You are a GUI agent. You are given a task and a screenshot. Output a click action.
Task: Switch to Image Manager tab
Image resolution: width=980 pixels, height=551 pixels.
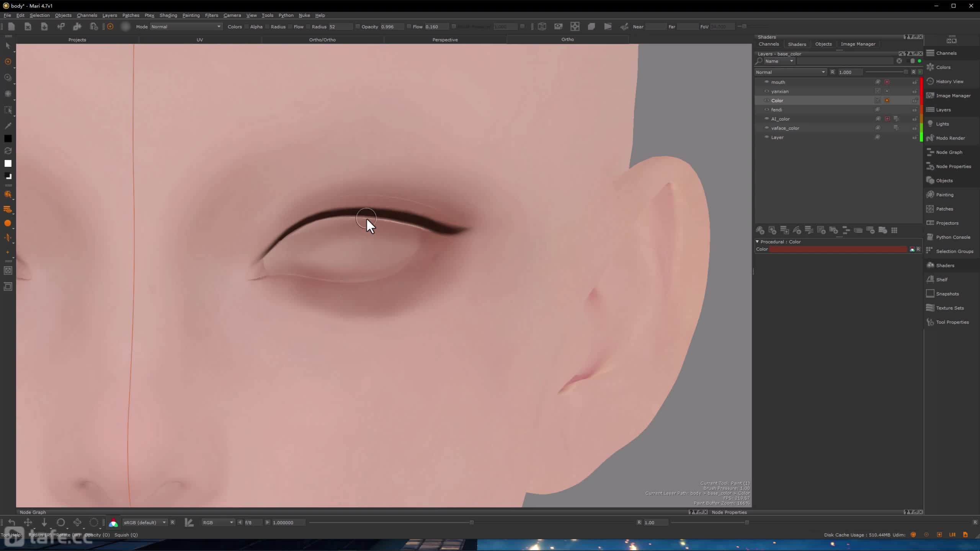[x=858, y=44]
